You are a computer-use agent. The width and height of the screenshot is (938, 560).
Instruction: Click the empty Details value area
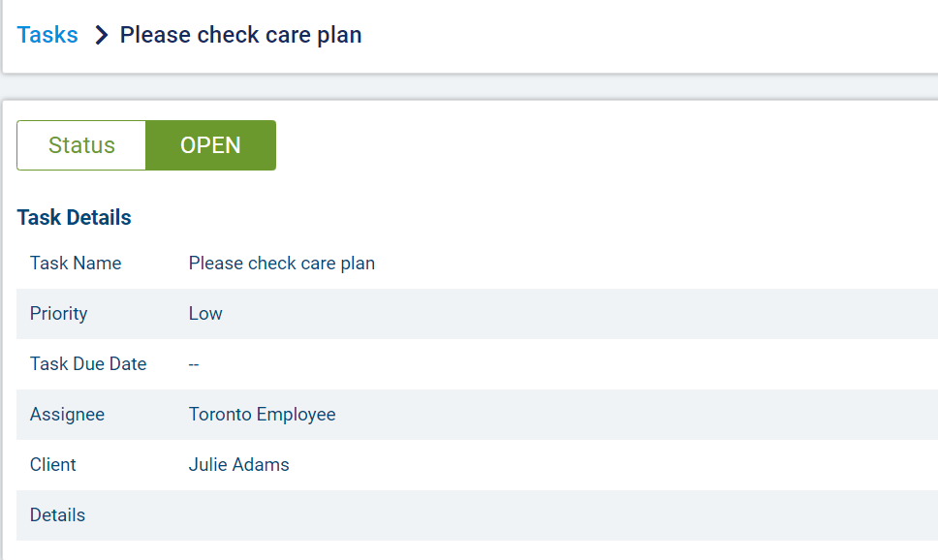485,515
